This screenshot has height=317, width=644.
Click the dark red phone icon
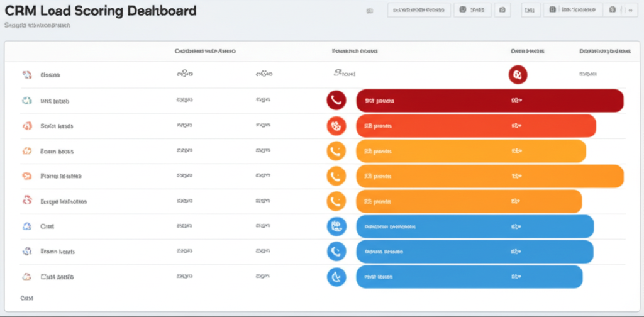336,101
